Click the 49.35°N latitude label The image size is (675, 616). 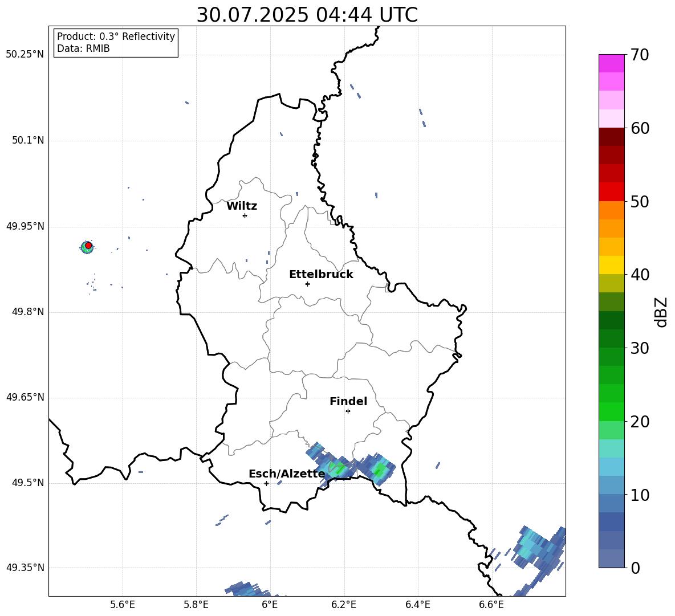(x=25, y=568)
